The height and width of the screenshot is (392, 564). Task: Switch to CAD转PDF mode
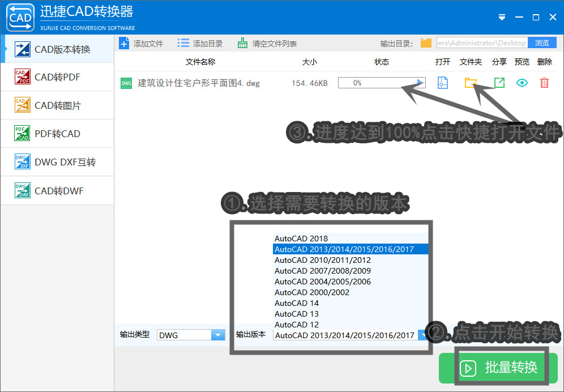tap(58, 77)
